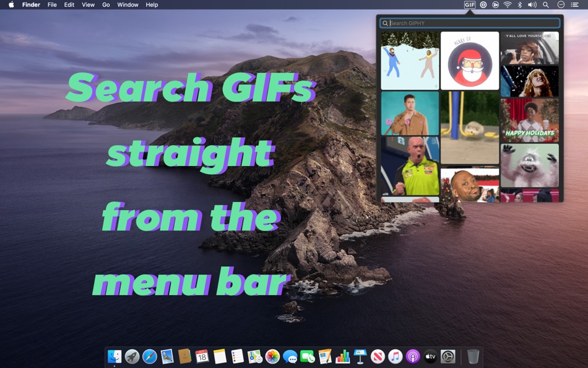Select the white abominable snowman GIF

point(529,165)
